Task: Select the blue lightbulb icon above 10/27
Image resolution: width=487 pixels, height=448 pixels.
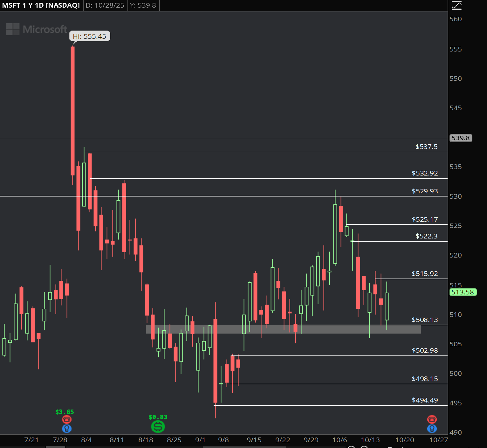Action: (x=432, y=429)
